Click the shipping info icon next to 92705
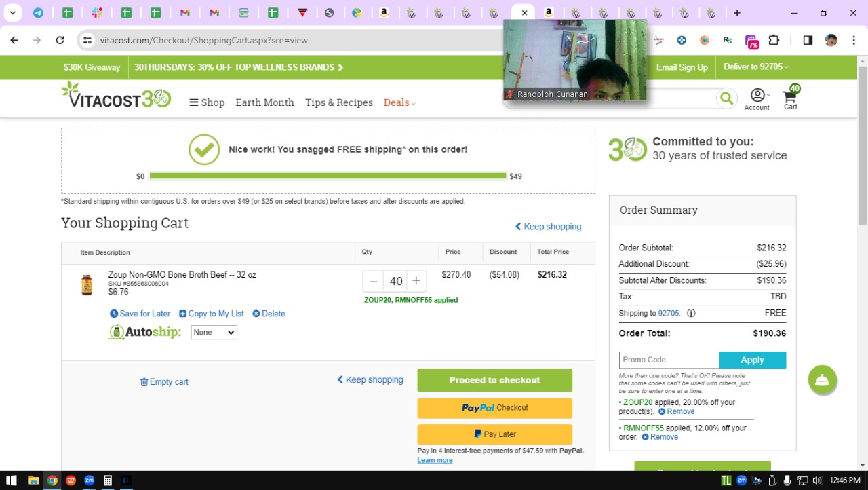The width and height of the screenshot is (868, 490). click(x=691, y=314)
